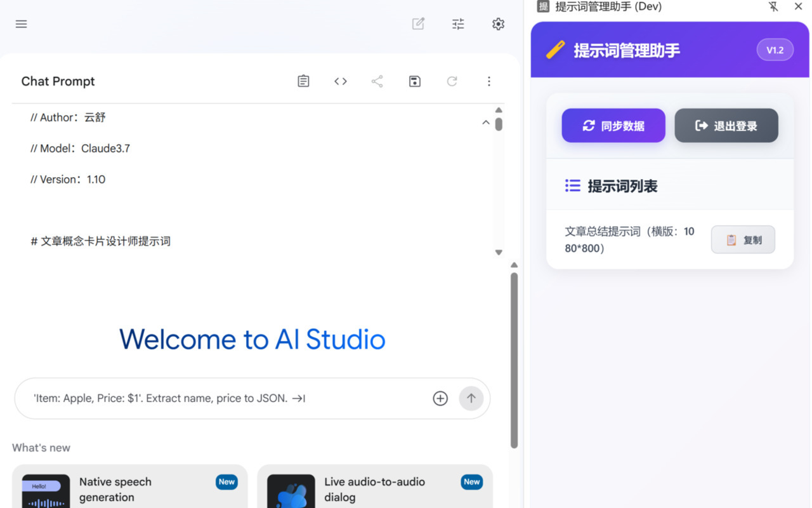Copy 文章总结提示词 with the 复制 button
Image resolution: width=812 pixels, height=508 pixels.
click(743, 239)
